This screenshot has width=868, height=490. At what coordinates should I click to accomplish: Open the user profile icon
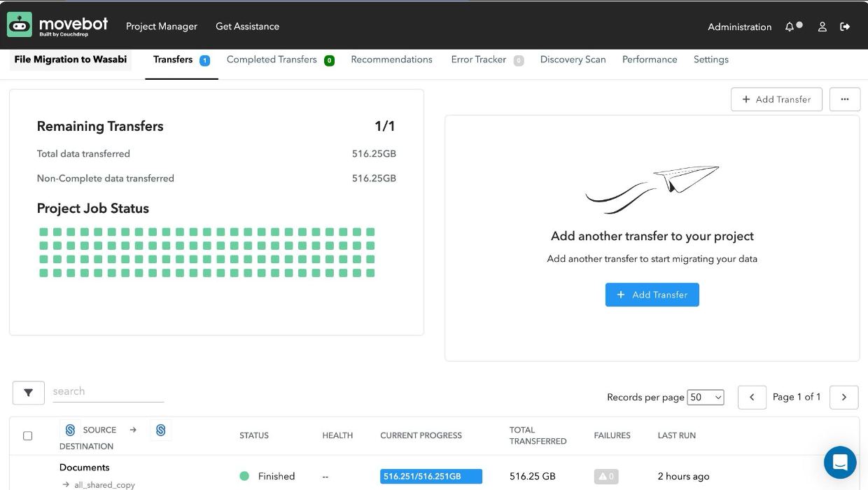[822, 27]
